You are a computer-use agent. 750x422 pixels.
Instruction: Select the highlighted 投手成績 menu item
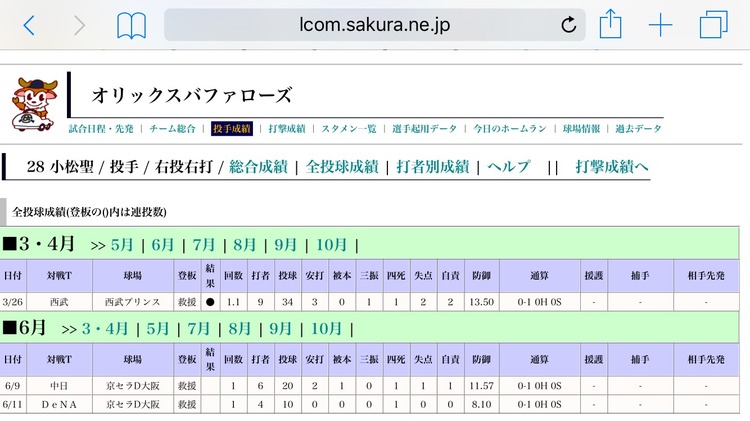(x=232, y=129)
